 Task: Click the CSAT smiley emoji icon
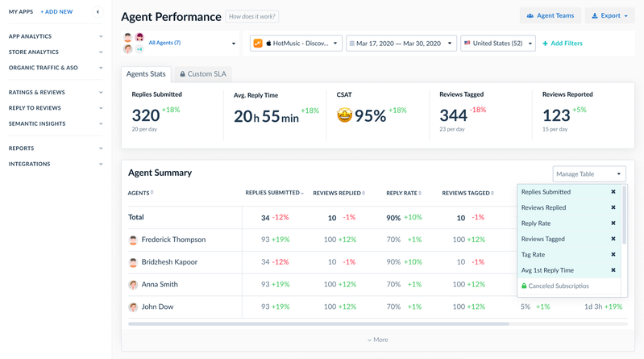[344, 116]
